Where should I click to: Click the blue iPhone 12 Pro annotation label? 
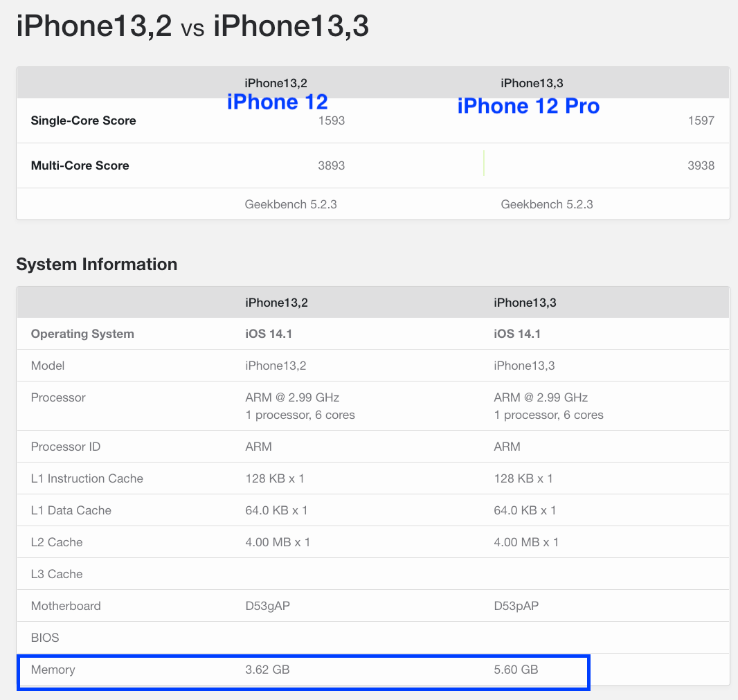[528, 106]
